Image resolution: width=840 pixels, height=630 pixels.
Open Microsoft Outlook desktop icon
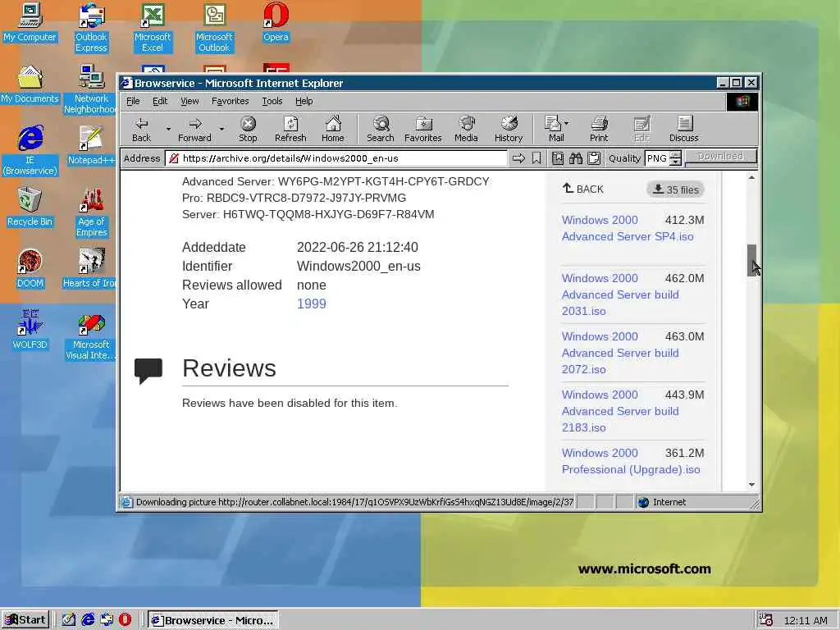(214, 28)
